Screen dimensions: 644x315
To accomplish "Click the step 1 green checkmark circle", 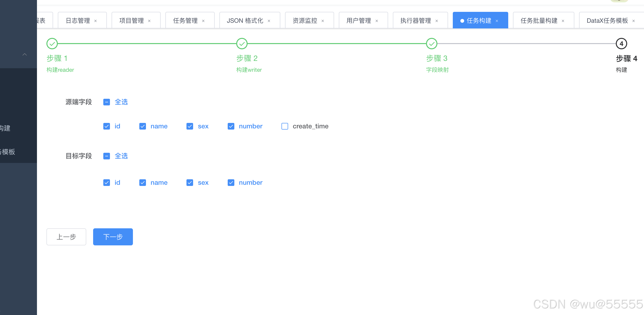I will coord(52,44).
